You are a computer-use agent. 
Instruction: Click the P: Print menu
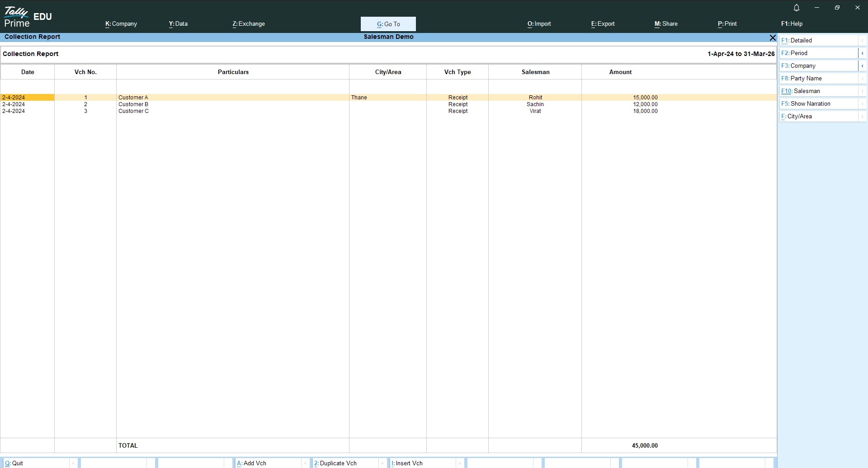click(727, 24)
